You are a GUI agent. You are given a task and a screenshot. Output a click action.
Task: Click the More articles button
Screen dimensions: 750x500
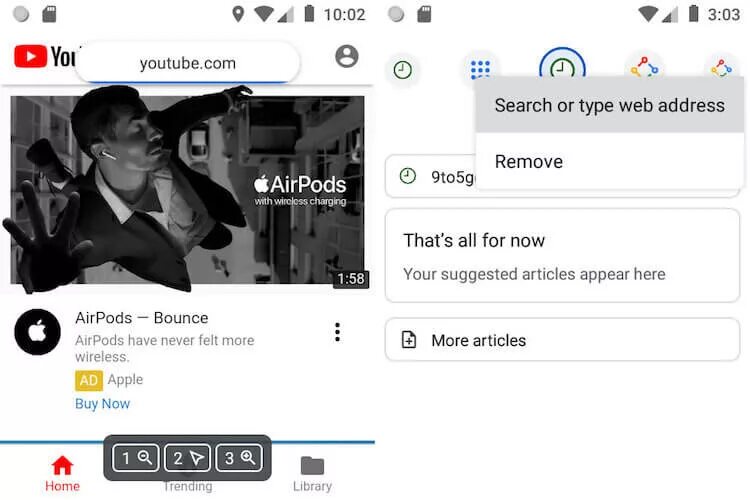click(x=562, y=340)
